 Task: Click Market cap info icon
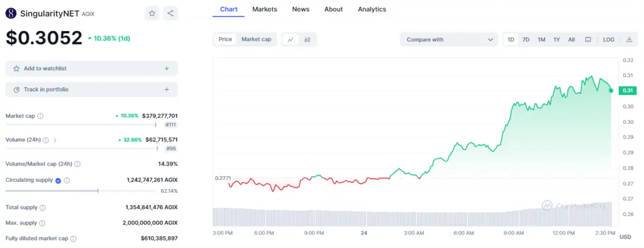(x=40, y=116)
